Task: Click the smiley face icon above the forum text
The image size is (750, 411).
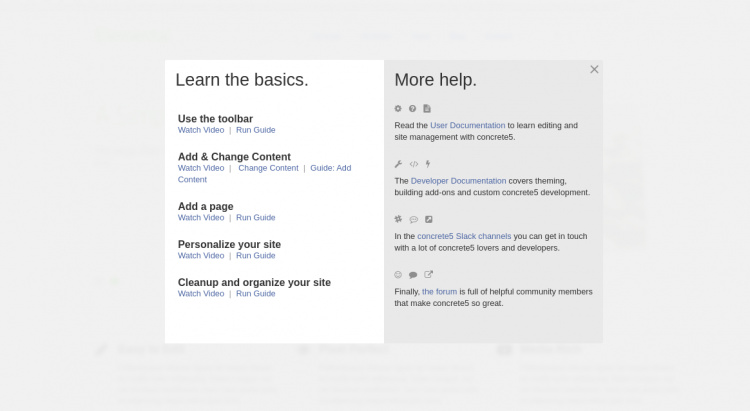Action: [x=398, y=275]
